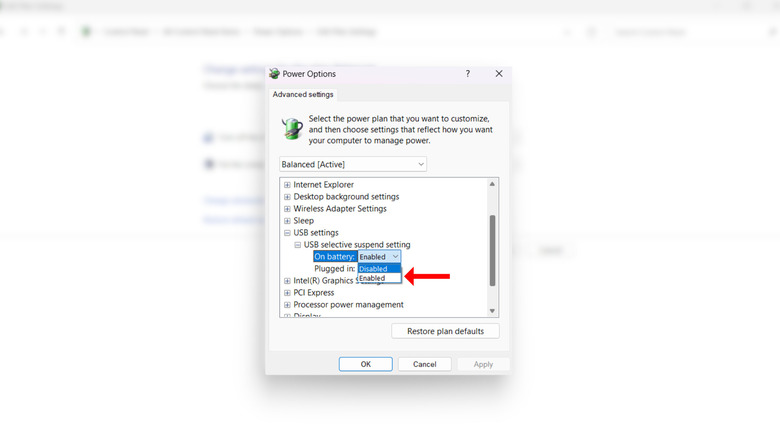Expand Processor power management node
Screen dimensions: 780x438
(287, 305)
